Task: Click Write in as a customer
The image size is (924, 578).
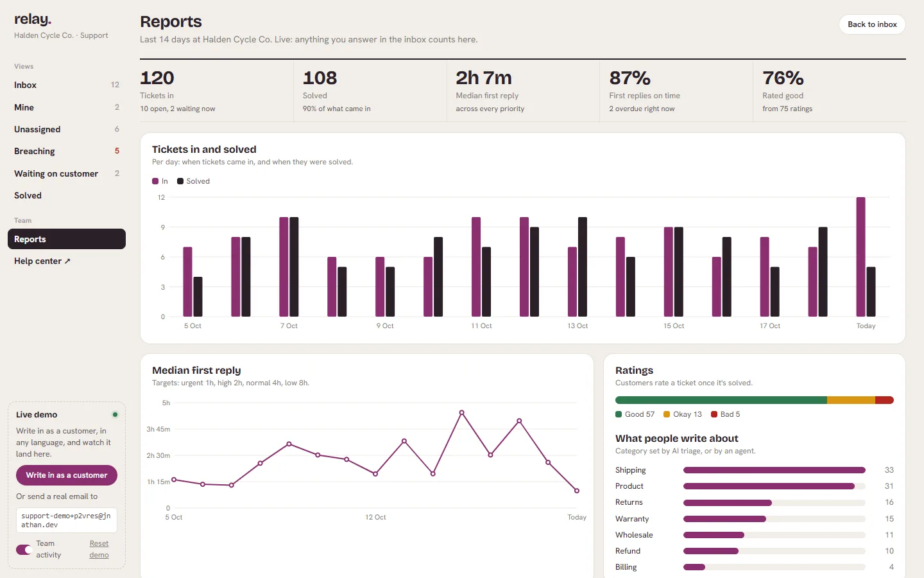Action: 67,475
